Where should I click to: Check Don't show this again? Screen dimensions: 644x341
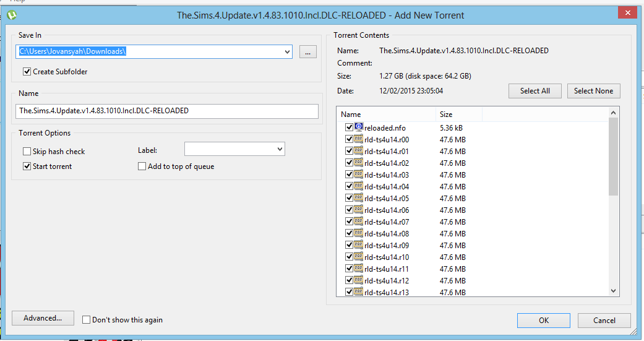[86, 319]
